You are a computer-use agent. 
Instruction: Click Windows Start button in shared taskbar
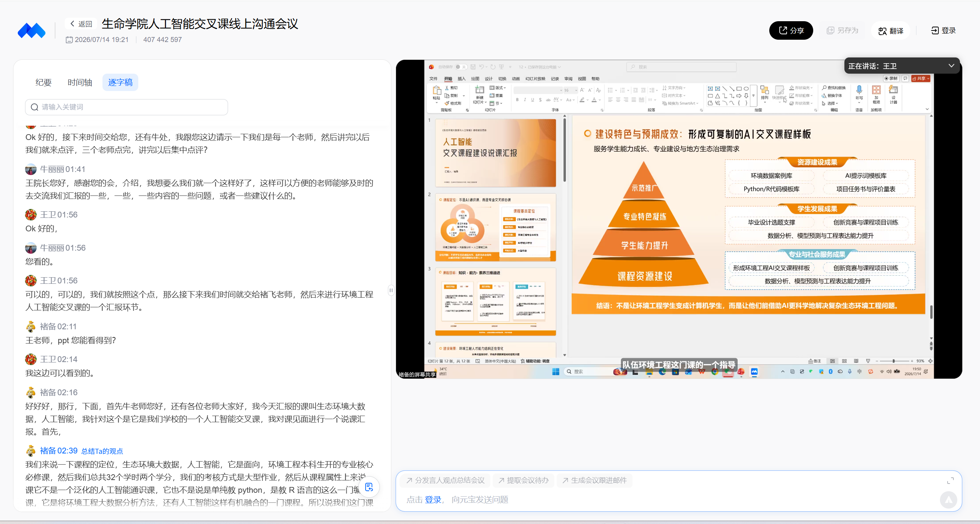point(555,372)
